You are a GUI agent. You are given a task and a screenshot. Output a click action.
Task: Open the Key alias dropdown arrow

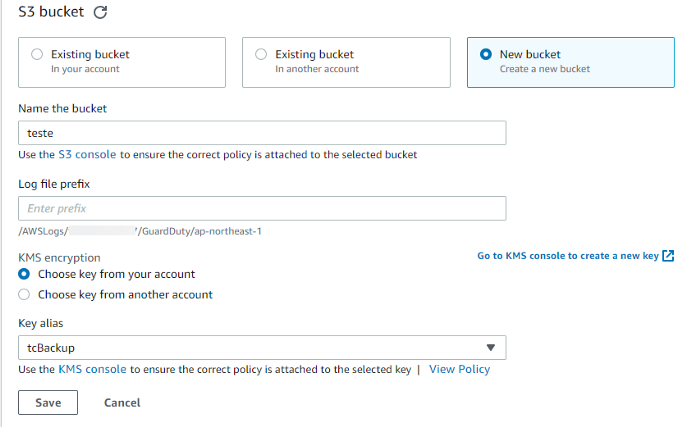tap(490, 348)
